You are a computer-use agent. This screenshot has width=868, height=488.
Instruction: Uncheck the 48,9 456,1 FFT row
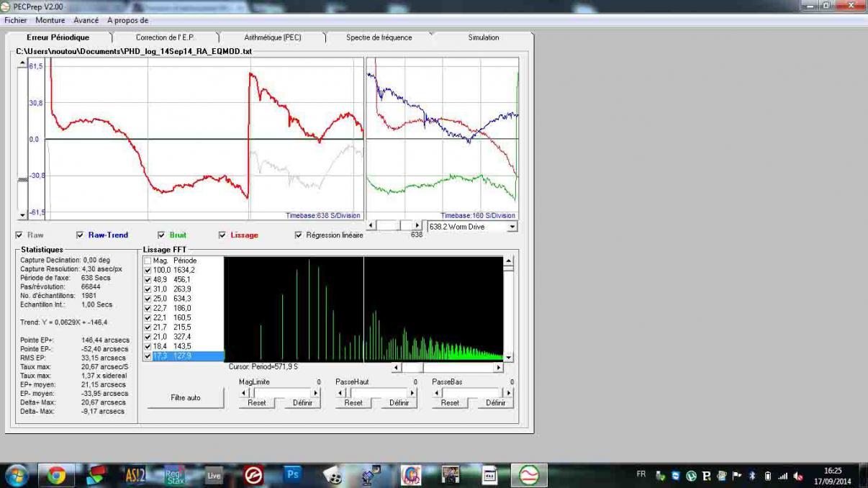pos(148,279)
